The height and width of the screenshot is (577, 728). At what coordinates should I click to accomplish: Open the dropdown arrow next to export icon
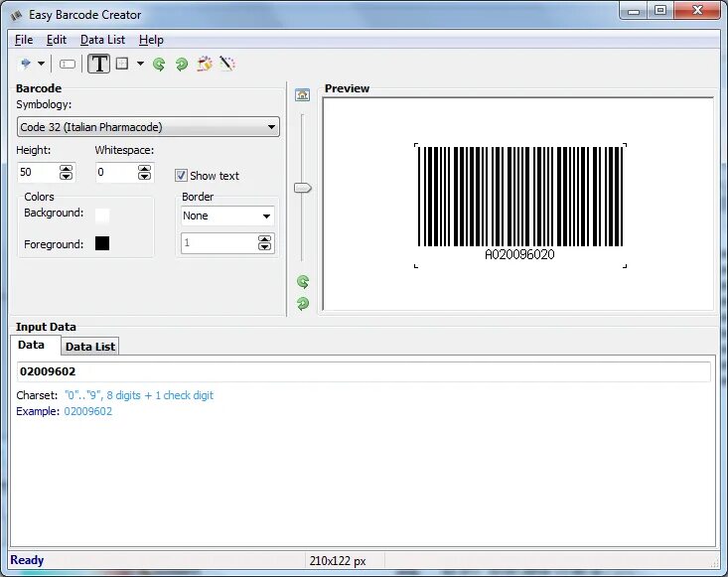point(41,64)
